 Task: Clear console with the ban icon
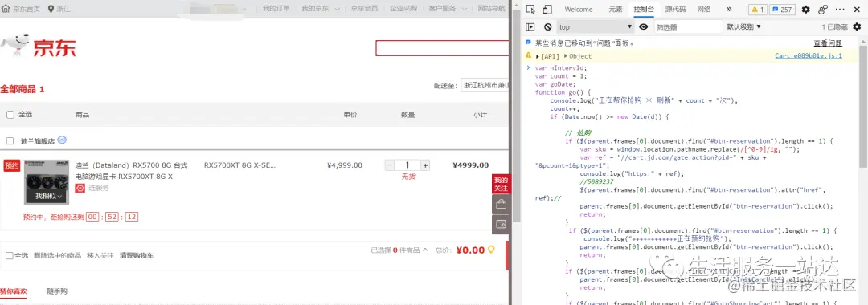click(x=547, y=26)
